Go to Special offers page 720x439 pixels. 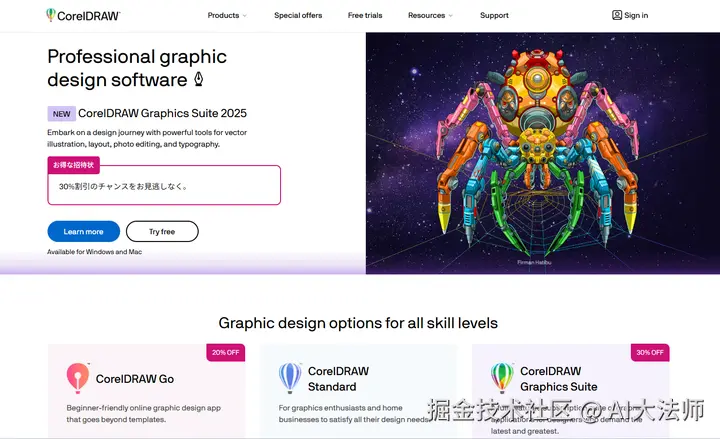[x=298, y=15]
